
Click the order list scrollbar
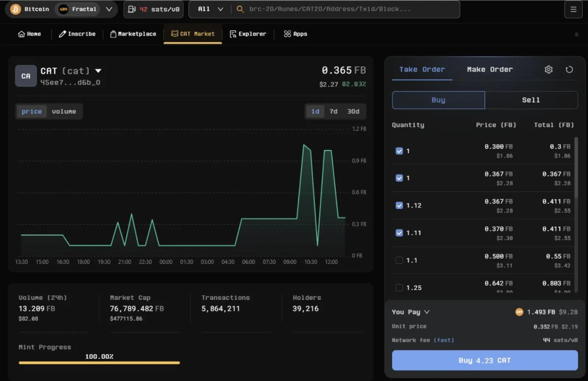[576, 168]
